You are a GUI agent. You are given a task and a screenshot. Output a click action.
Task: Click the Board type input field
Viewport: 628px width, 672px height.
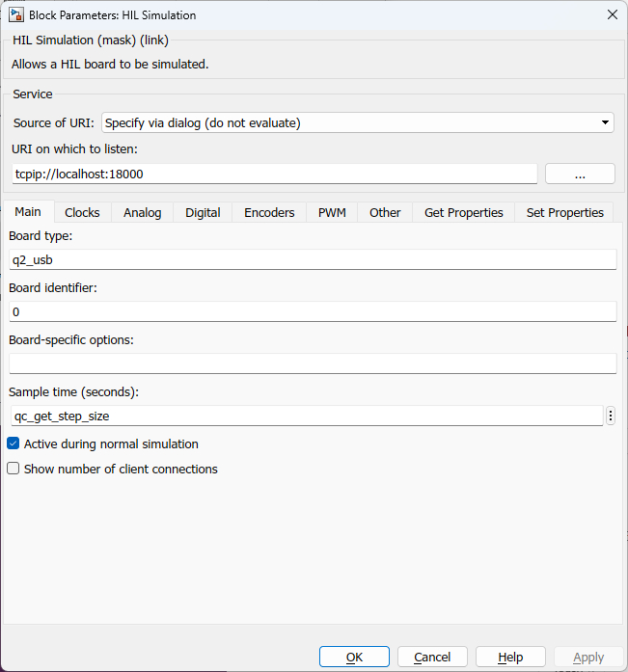coord(312,259)
